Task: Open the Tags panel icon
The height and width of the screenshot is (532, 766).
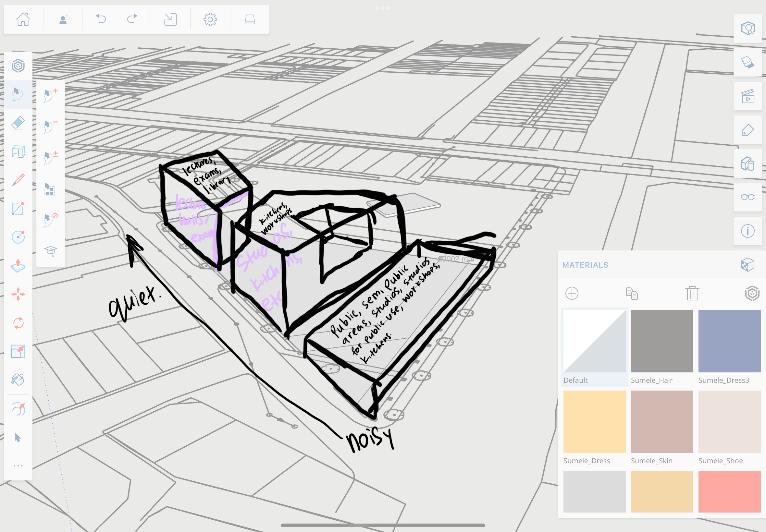Action: pyautogui.click(x=748, y=130)
